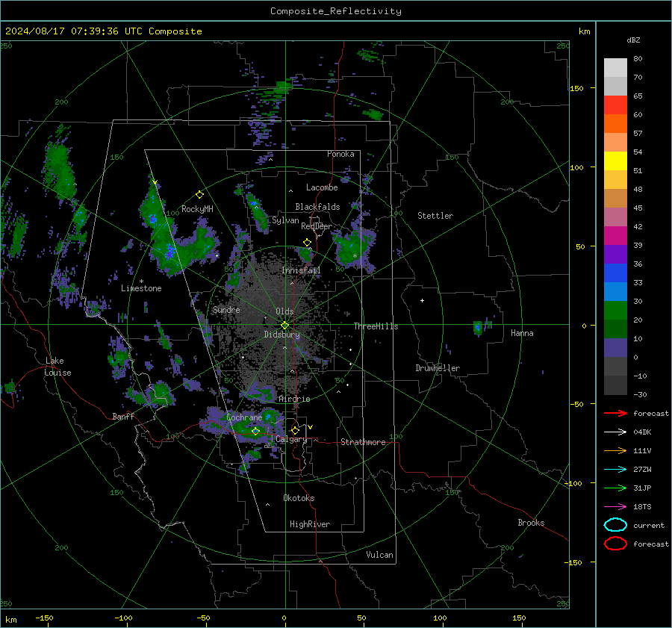Click the Sylvan label
This screenshot has height=628, width=672.
click(285, 220)
